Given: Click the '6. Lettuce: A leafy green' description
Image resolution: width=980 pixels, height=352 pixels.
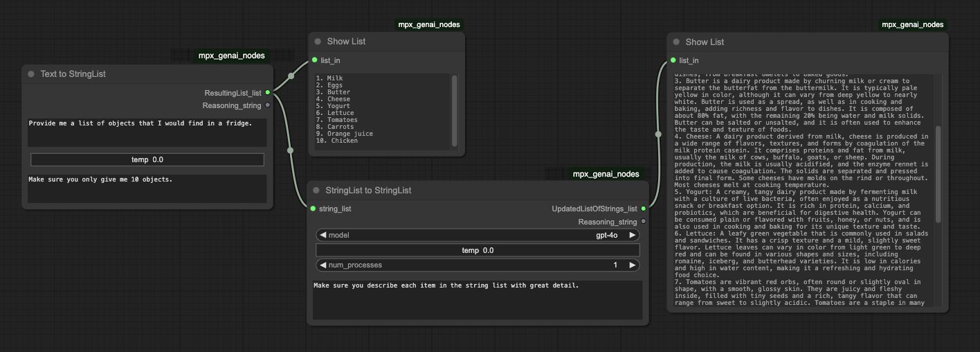Looking at the screenshot, I should point(801,254).
